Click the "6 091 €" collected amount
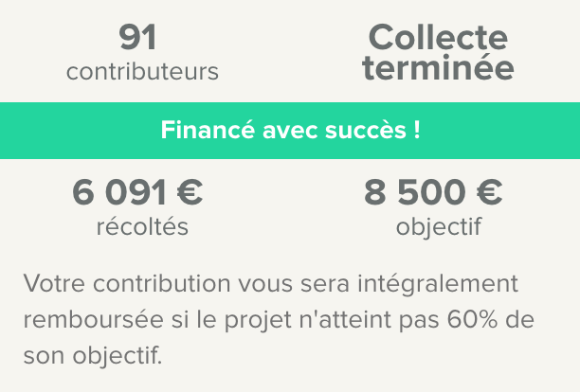The image size is (580, 392). coord(137,192)
